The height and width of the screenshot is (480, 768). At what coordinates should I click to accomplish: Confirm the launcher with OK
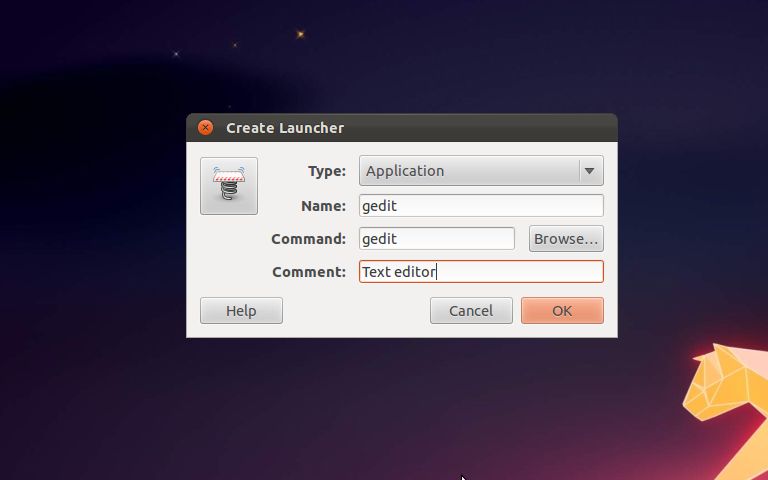pyautogui.click(x=562, y=311)
